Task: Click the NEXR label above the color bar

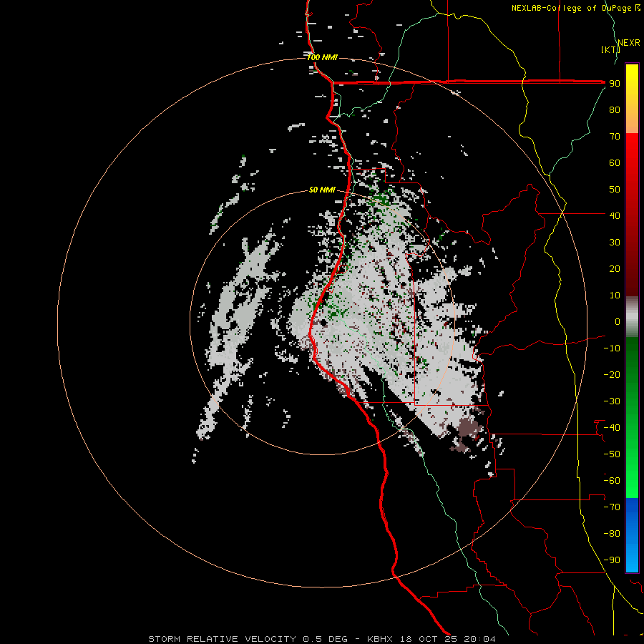Action: [629, 43]
